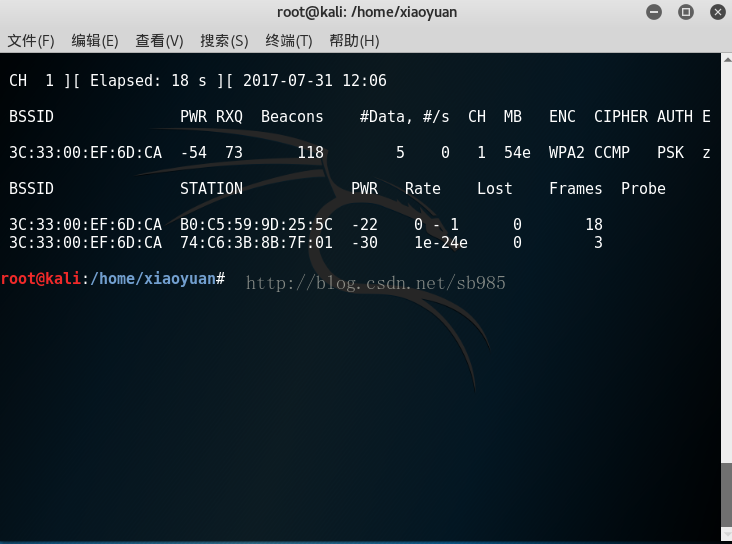The width and height of the screenshot is (732, 544).
Task: Click the Rate column header
Action: click(x=423, y=188)
